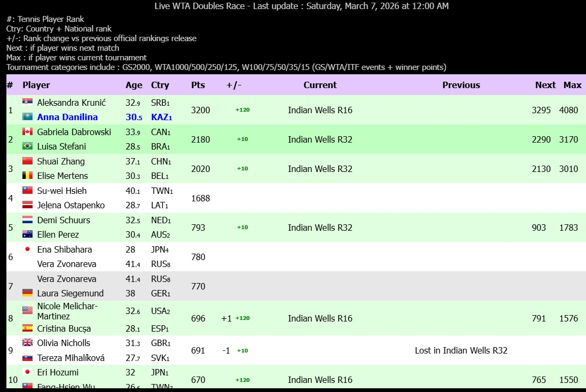Click the Max column header
Image resolution: width=586 pixels, height=392 pixels.
[x=573, y=85]
